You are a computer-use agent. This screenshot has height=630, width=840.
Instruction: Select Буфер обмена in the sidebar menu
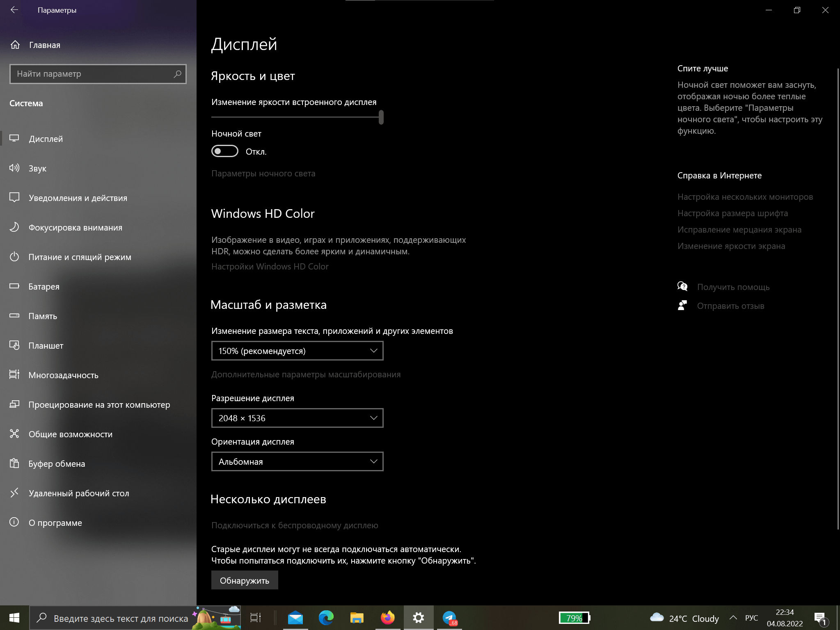98,463
